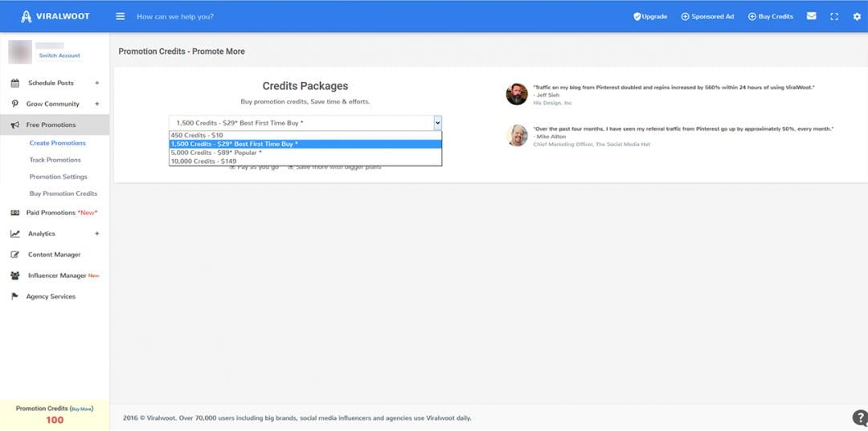Select 5,000 Credits - $89 Popular option
Image resolution: width=868 pixels, height=432 pixels.
tap(305, 152)
